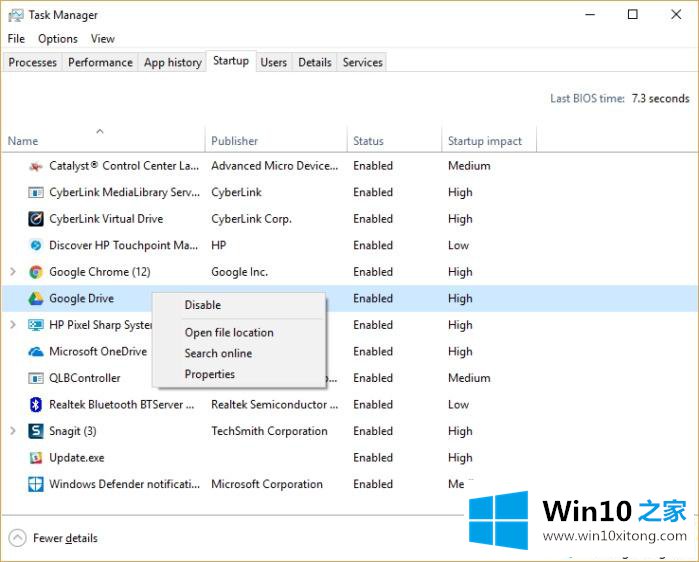Click the Microsoft Corporation publisher cell
This screenshot has height=562, width=699.
[267, 484]
